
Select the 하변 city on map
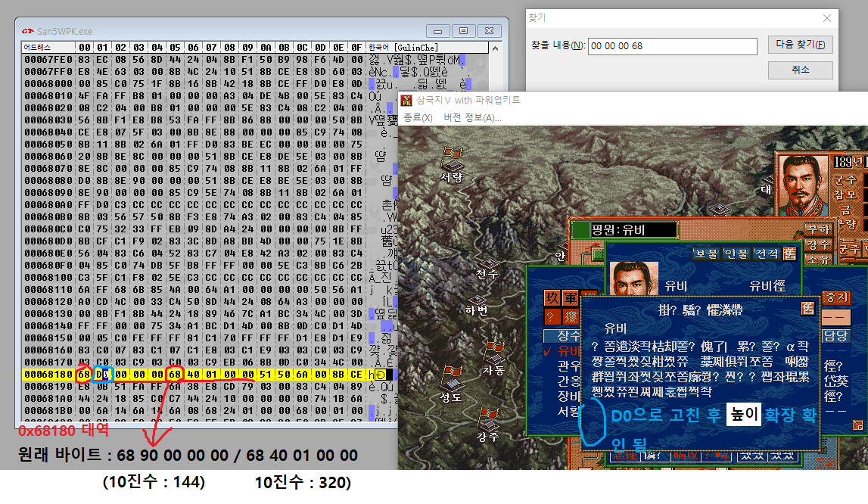pyautogui.click(x=475, y=306)
